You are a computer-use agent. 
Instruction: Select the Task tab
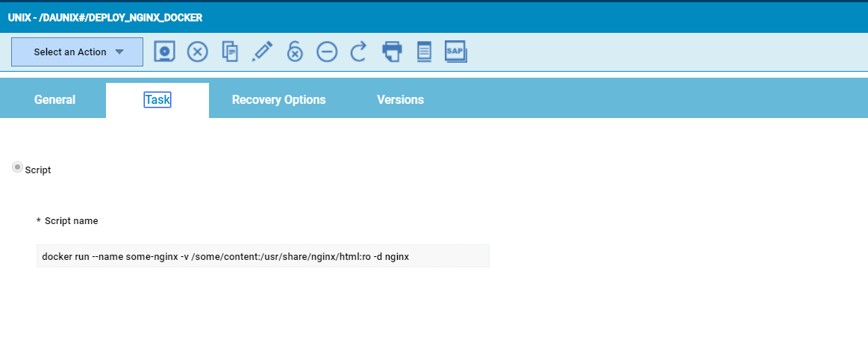point(157,100)
